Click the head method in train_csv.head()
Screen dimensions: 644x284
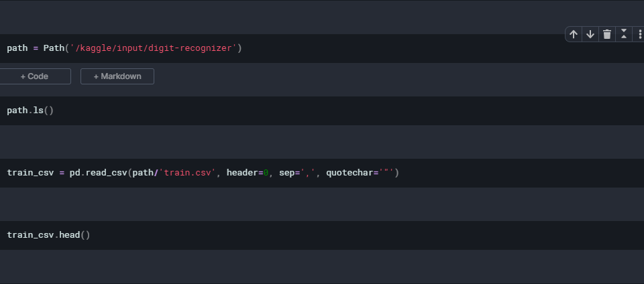[70, 235]
